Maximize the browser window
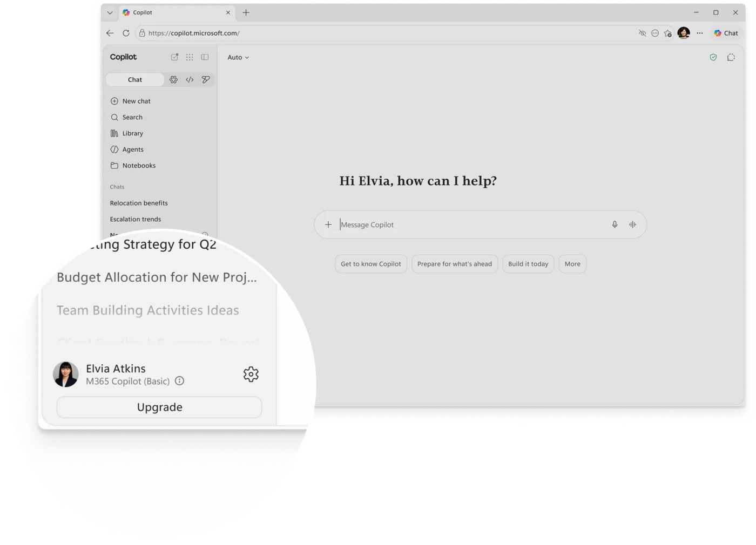 [716, 12]
